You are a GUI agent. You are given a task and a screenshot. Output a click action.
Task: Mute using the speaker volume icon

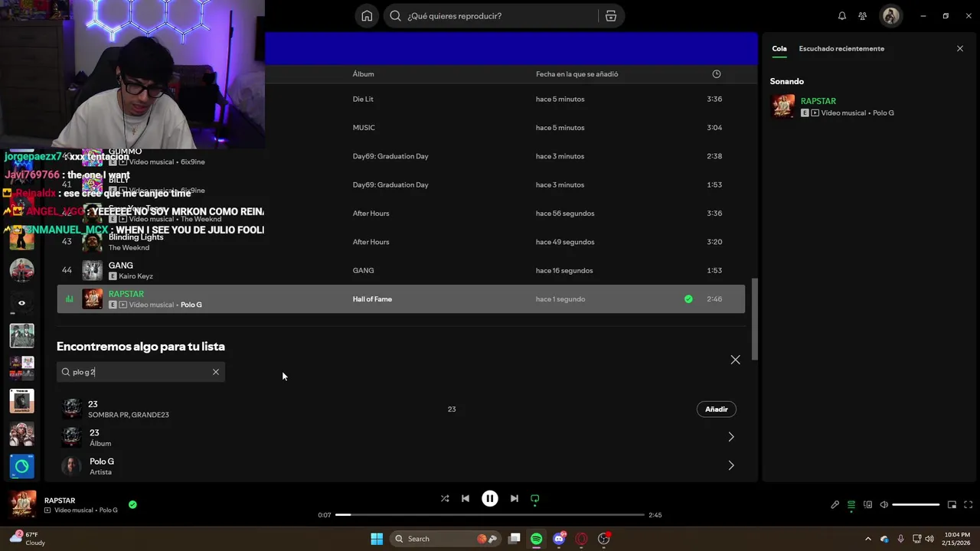(x=884, y=505)
